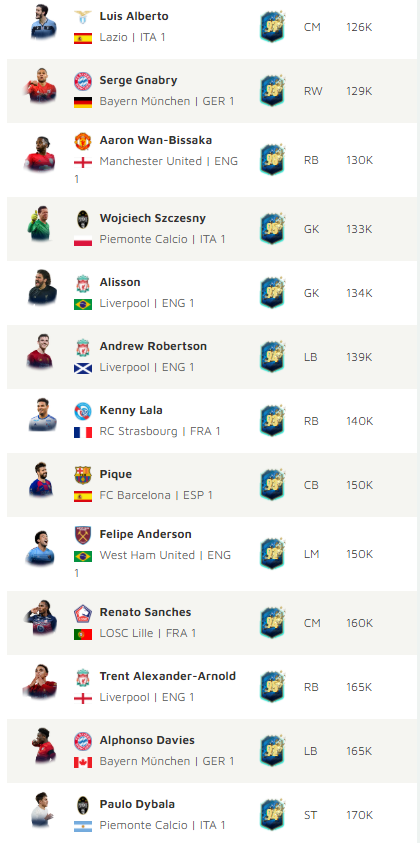The image size is (420, 843).
Task: Open the Trent Alexander-Arnold player link
Action: pyautogui.click(x=167, y=676)
